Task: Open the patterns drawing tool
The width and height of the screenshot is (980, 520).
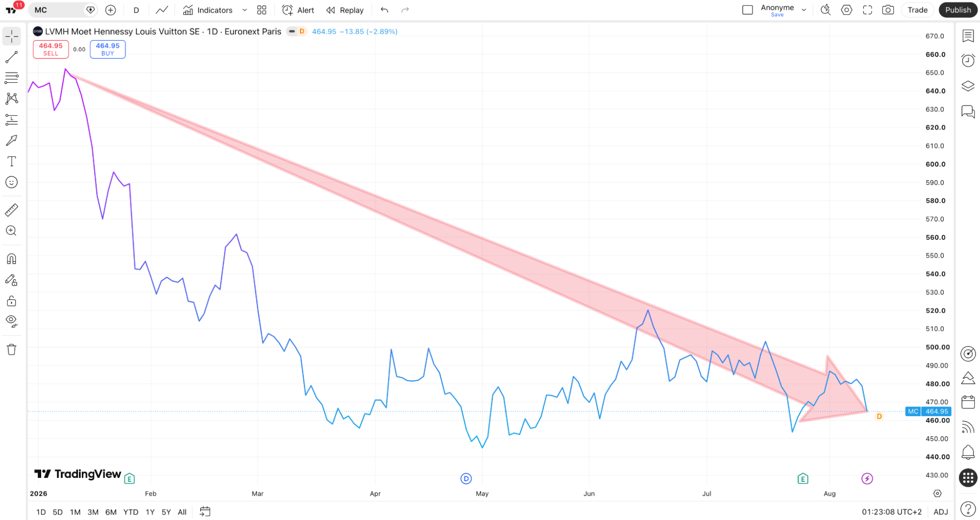Action: [x=12, y=99]
